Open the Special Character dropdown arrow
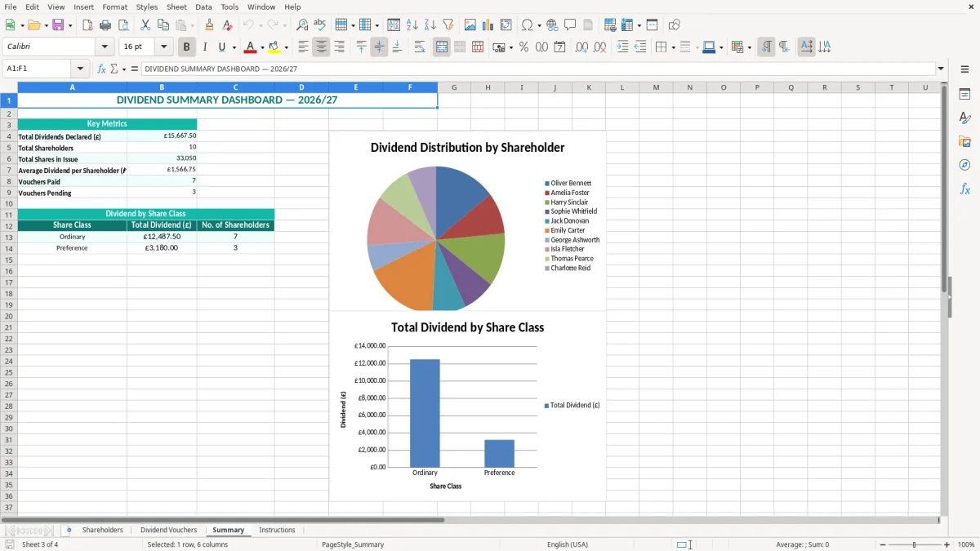The height and width of the screenshot is (551, 980). pos(538,25)
